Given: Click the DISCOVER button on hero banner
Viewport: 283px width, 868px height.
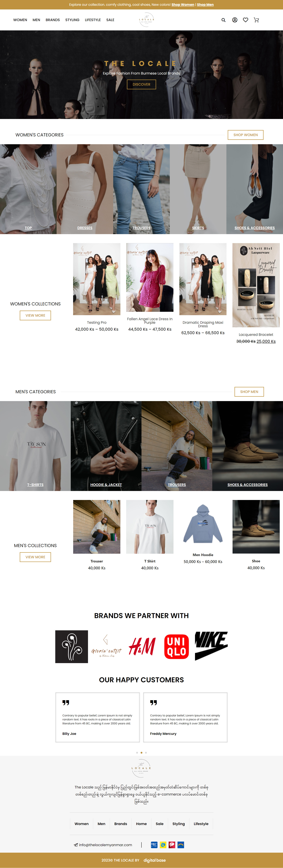Looking at the screenshot, I should coord(141,84).
